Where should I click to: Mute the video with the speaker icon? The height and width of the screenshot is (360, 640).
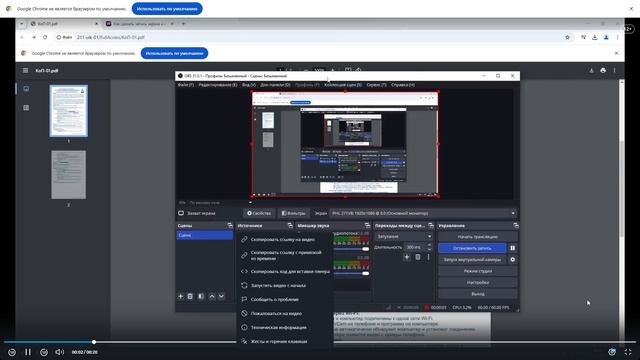coord(60,352)
